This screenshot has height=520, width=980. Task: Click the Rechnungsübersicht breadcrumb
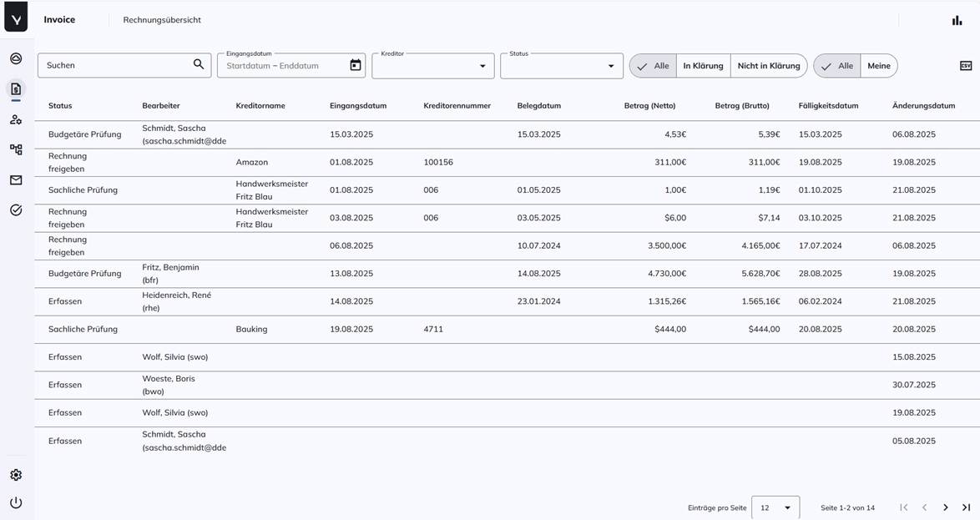[x=162, y=20]
